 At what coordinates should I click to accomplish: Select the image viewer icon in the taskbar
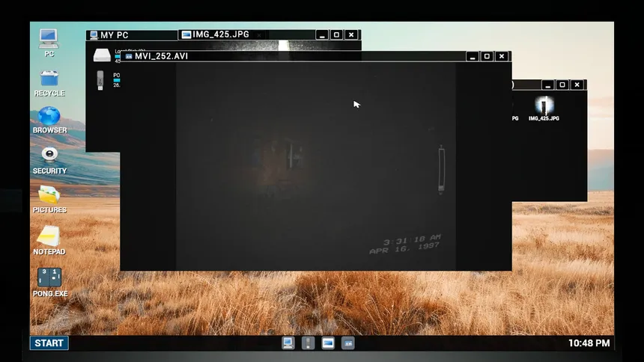coord(328,343)
